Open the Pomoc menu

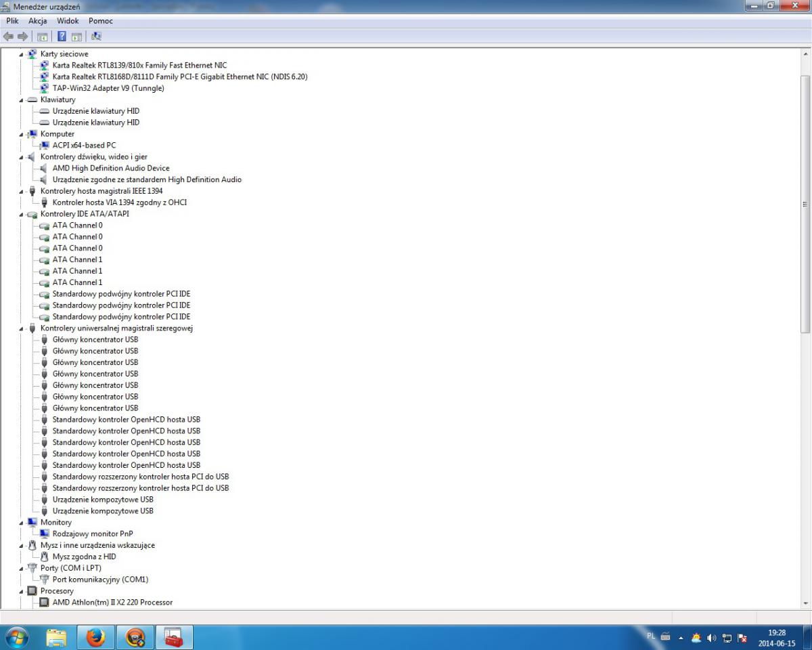(101, 21)
